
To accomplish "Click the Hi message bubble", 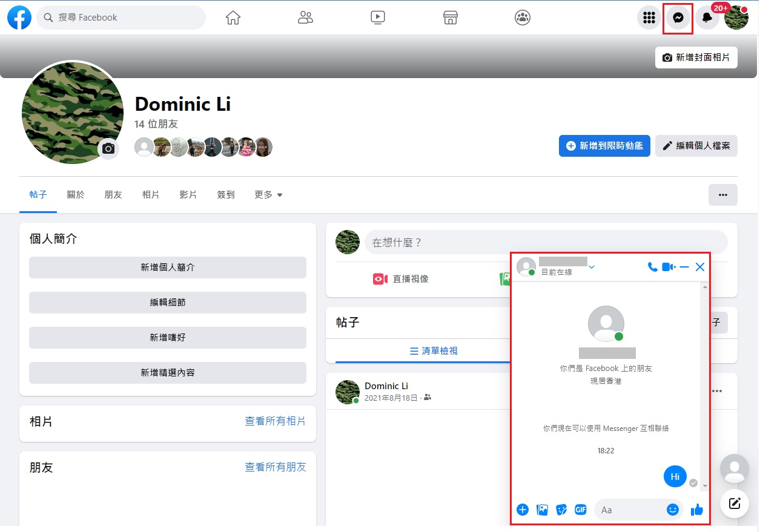I will point(675,476).
